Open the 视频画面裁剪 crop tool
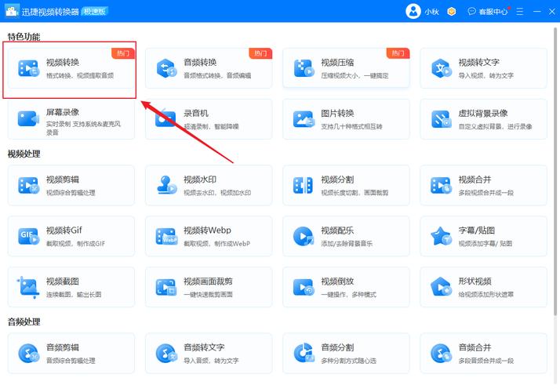Viewport: 560px width, 392px height. pos(208,286)
